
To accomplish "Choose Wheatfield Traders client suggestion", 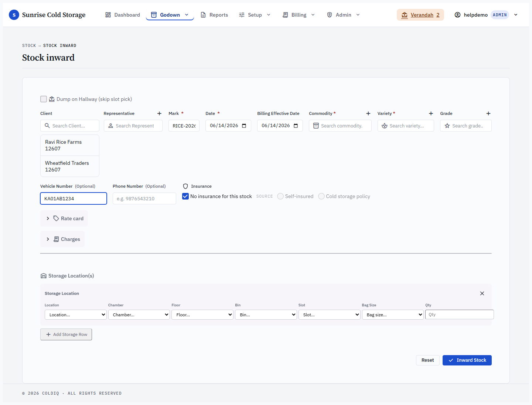I will click(70, 166).
